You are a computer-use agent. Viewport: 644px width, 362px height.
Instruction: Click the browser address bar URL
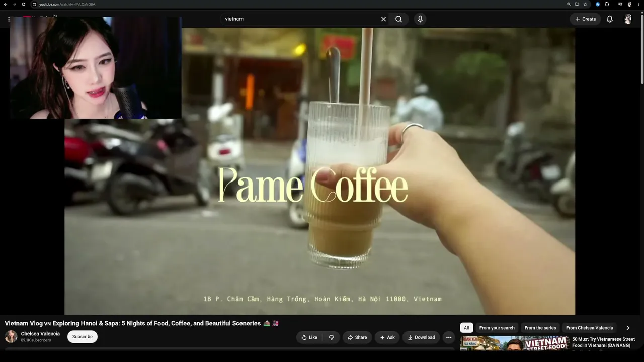[67, 4]
